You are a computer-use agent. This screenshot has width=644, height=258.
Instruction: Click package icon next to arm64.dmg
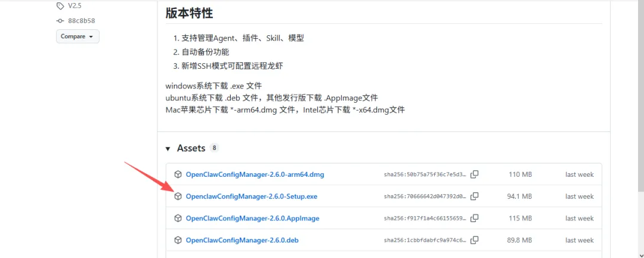[178, 174]
